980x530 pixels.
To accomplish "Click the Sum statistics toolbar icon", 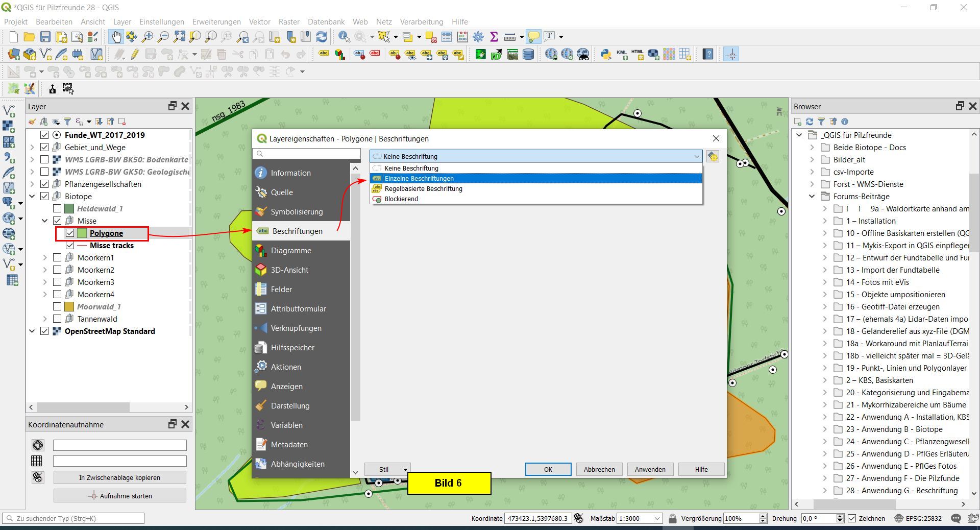I will [494, 37].
